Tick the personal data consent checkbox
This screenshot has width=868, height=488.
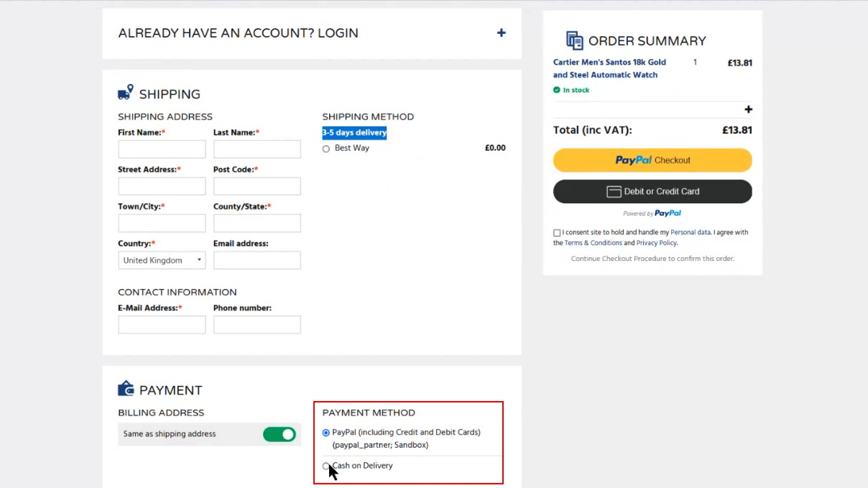557,233
